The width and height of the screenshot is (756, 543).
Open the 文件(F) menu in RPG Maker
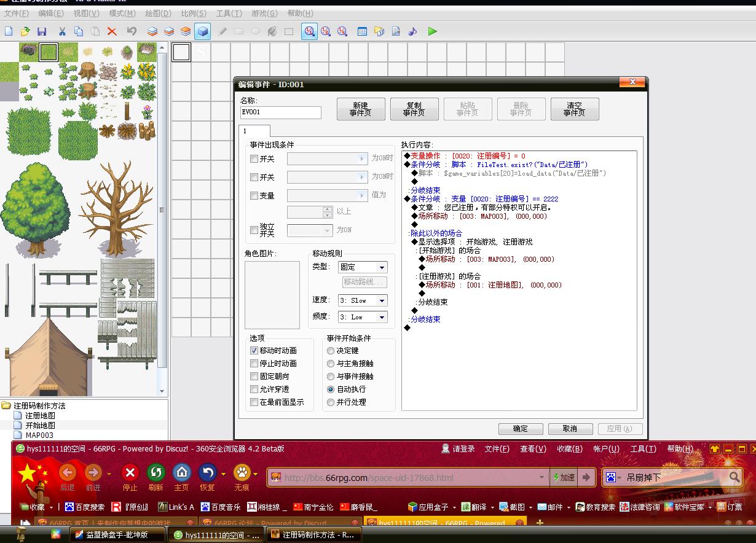click(x=17, y=13)
